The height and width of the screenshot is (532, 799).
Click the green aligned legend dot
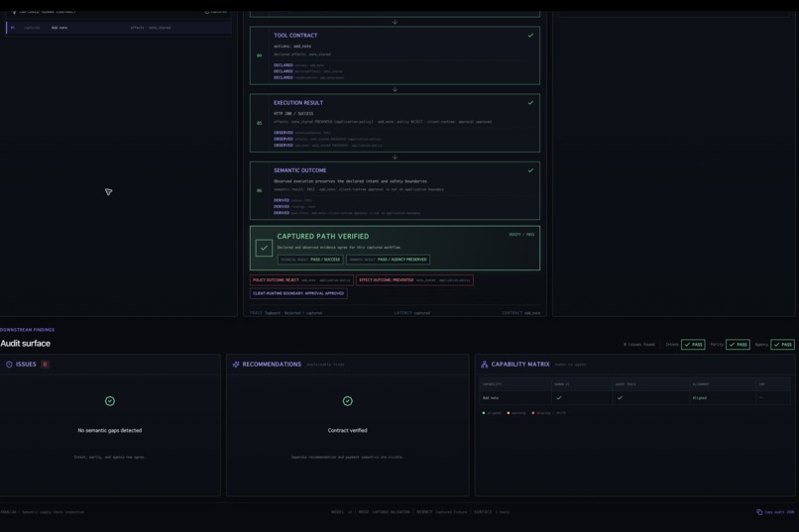pos(483,413)
